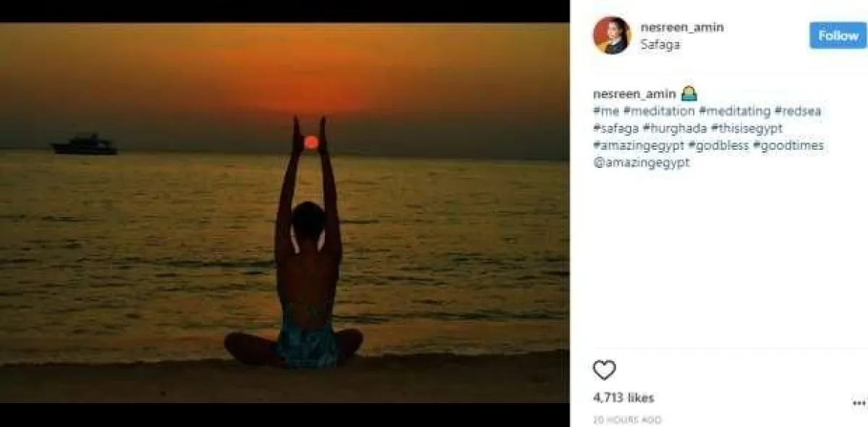
Task: Like the post with the heart icon
Action: point(604,371)
